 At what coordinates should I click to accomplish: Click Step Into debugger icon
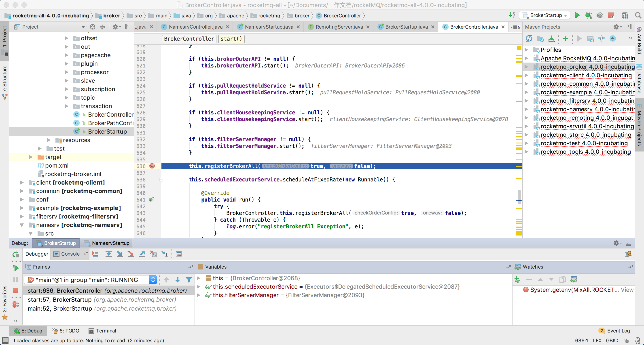point(119,254)
